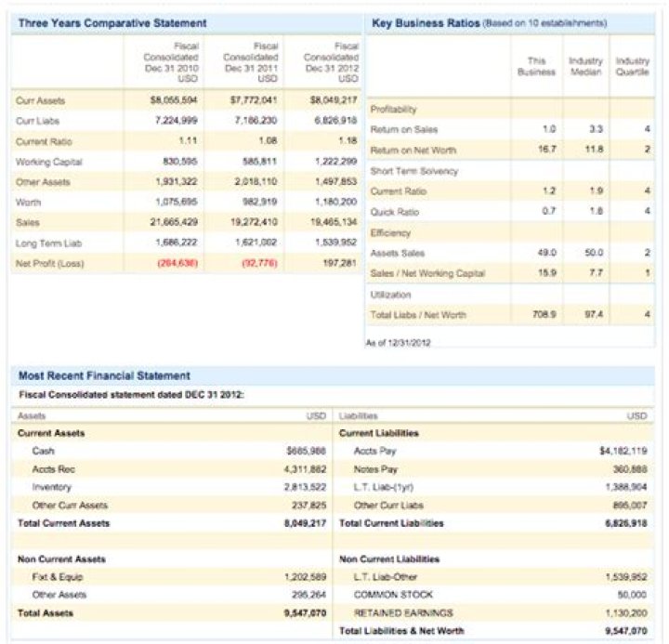669x644 pixels.
Task: Click the Most Recent Financial Statement header
Action: 104,375
